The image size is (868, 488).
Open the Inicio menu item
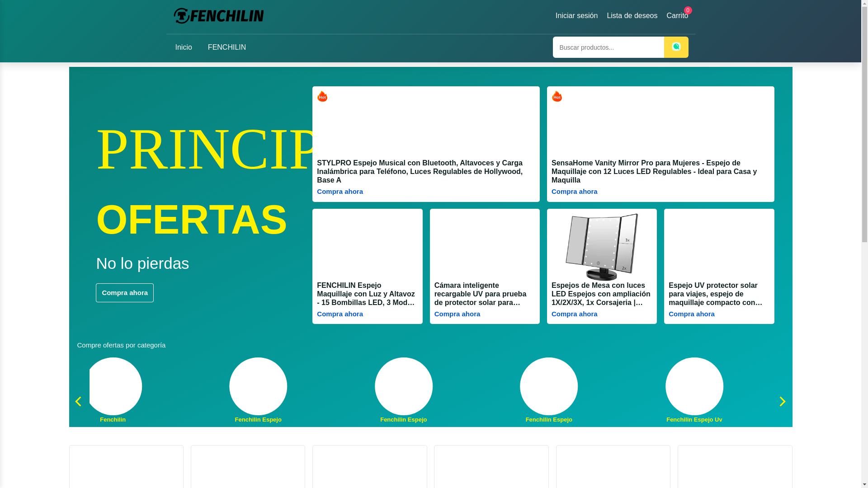(184, 47)
